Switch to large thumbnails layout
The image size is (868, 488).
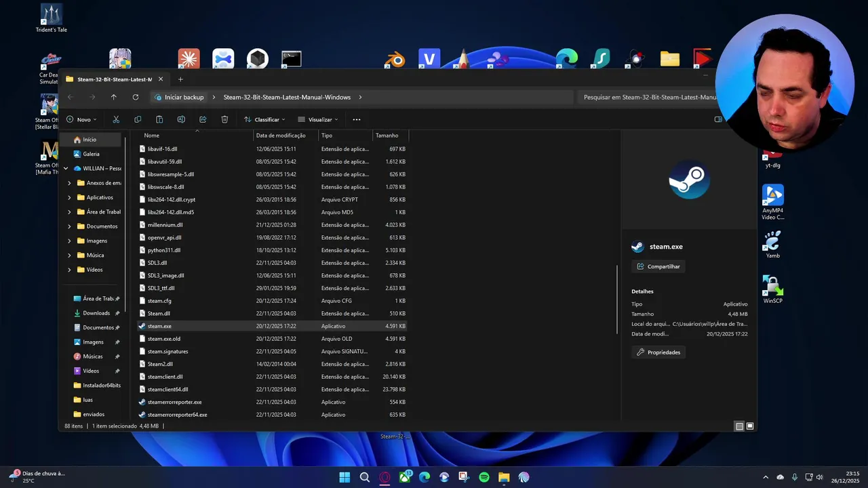pyautogui.click(x=750, y=426)
